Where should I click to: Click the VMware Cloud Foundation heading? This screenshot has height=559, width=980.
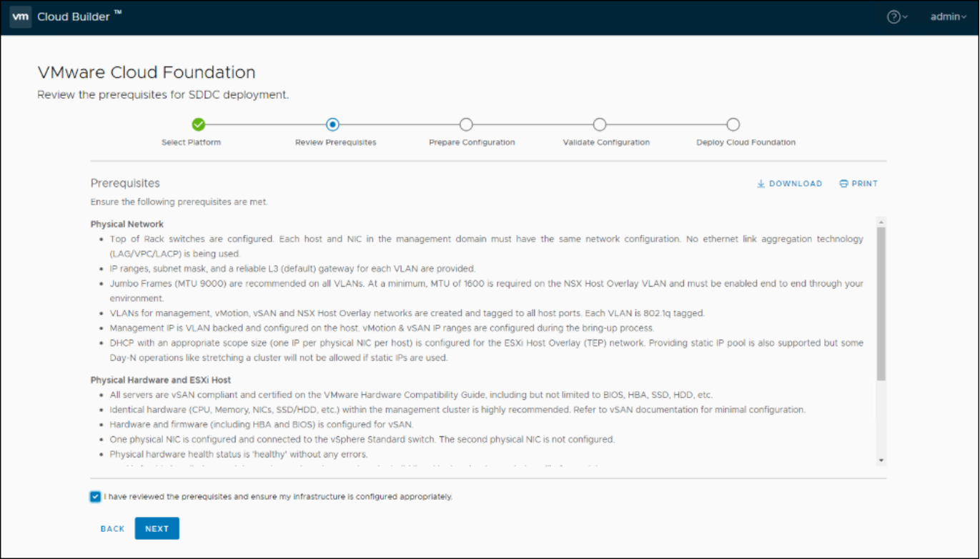coord(147,72)
